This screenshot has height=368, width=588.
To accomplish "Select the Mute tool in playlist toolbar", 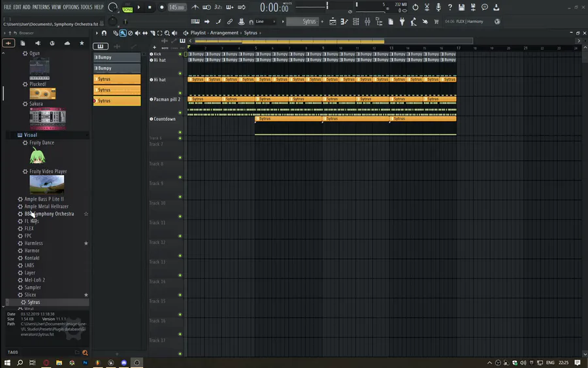I will point(138,33).
